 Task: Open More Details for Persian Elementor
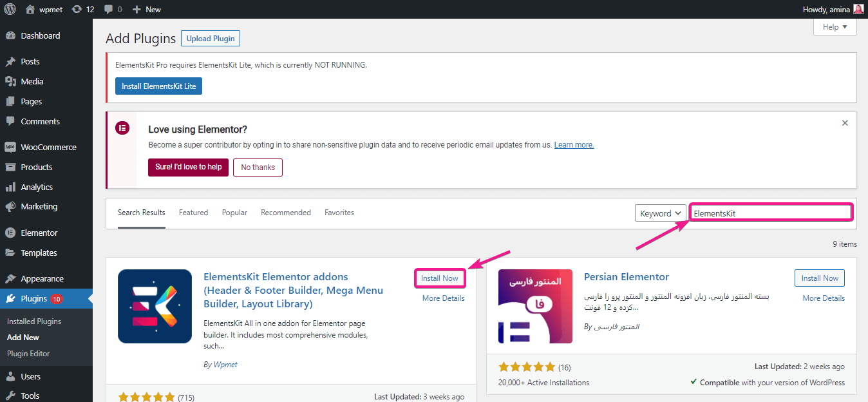tap(824, 298)
